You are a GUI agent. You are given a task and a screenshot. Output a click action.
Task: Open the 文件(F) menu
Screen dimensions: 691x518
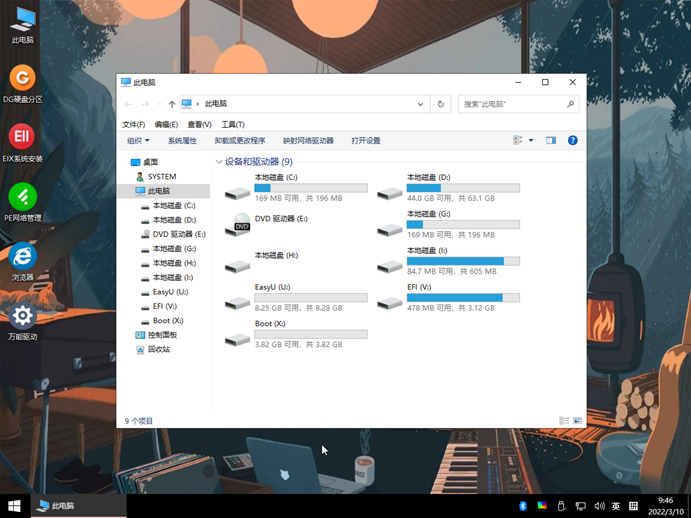(133, 125)
